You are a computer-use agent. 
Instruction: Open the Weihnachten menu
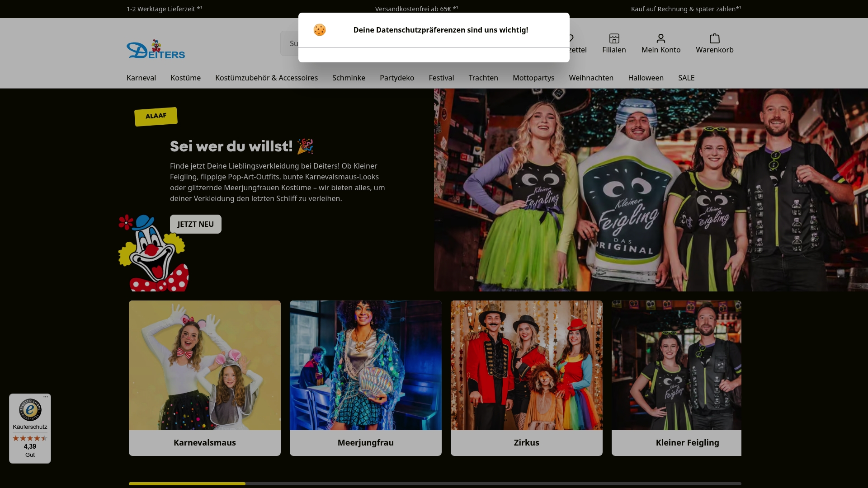(591, 78)
